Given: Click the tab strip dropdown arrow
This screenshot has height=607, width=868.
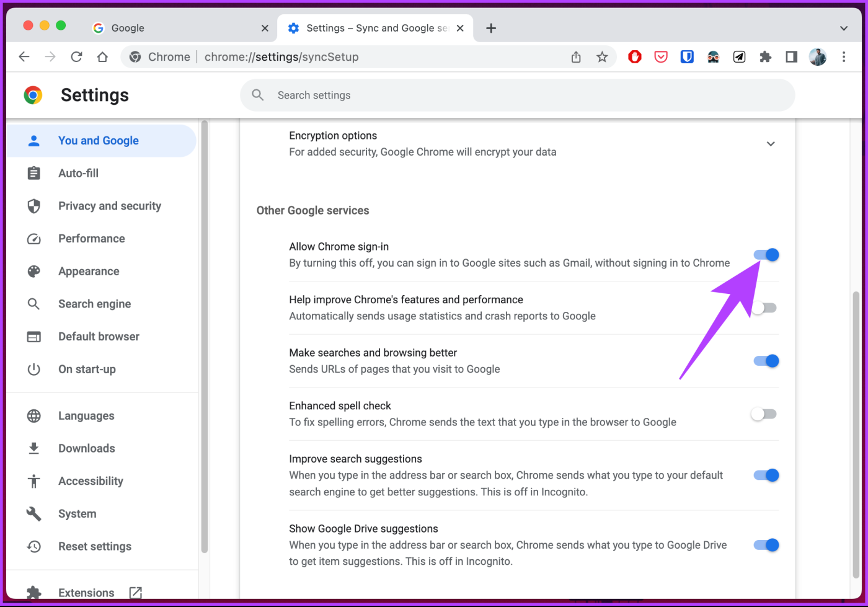Looking at the screenshot, I should pos(843,28).
